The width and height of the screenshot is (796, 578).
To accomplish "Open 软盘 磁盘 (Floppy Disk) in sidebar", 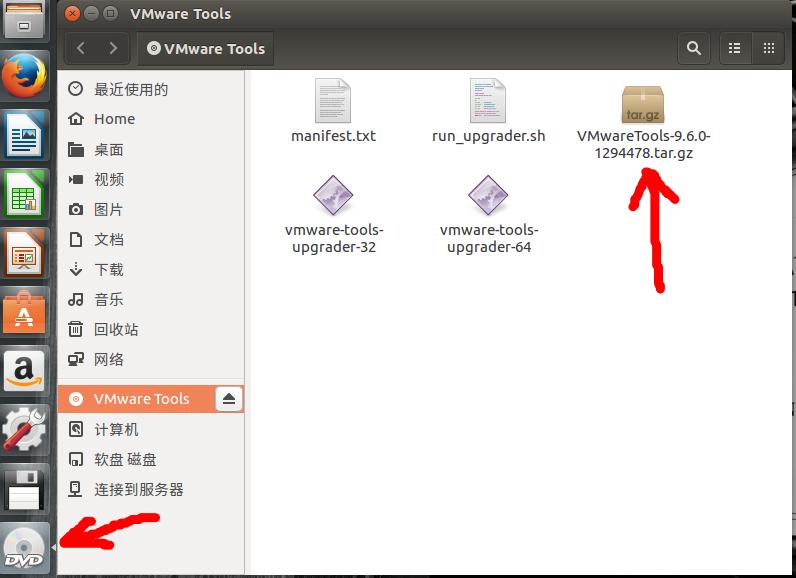I will pyautogui.click(x=151, y=459).
